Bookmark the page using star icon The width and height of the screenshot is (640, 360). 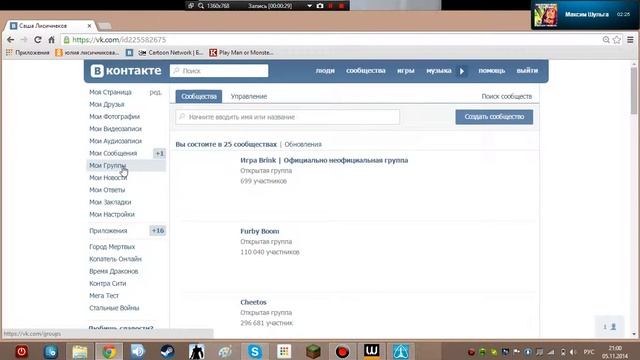click(617, 40)
